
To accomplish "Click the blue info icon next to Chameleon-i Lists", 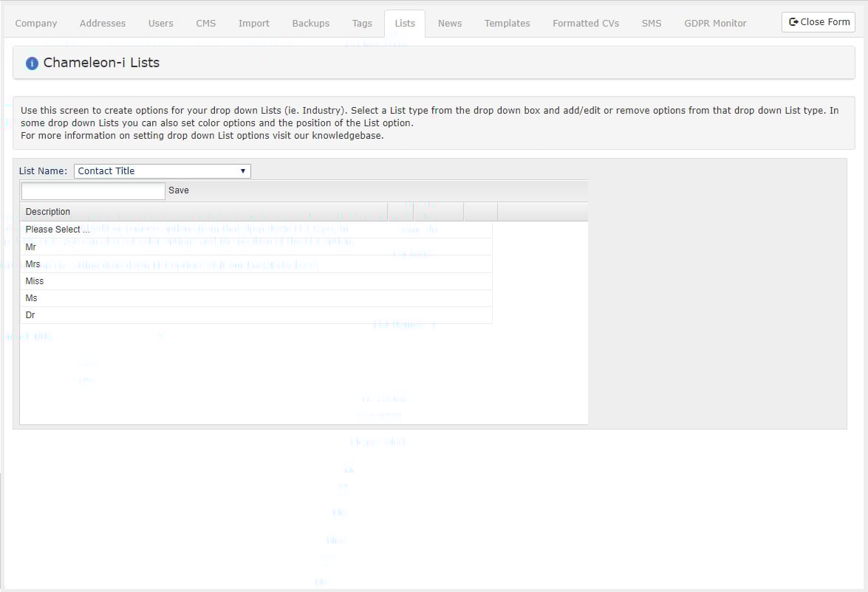I will pyautogui.click(x=32, y=63).
